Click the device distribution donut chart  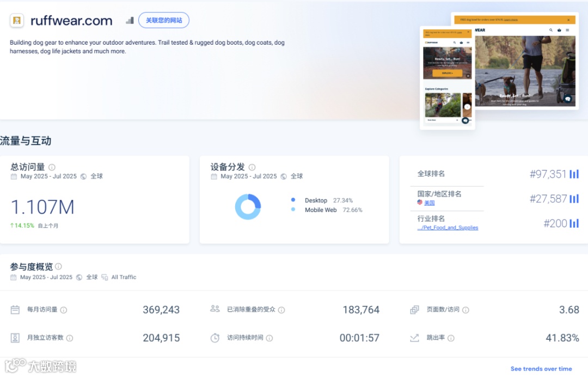[248, 206]
